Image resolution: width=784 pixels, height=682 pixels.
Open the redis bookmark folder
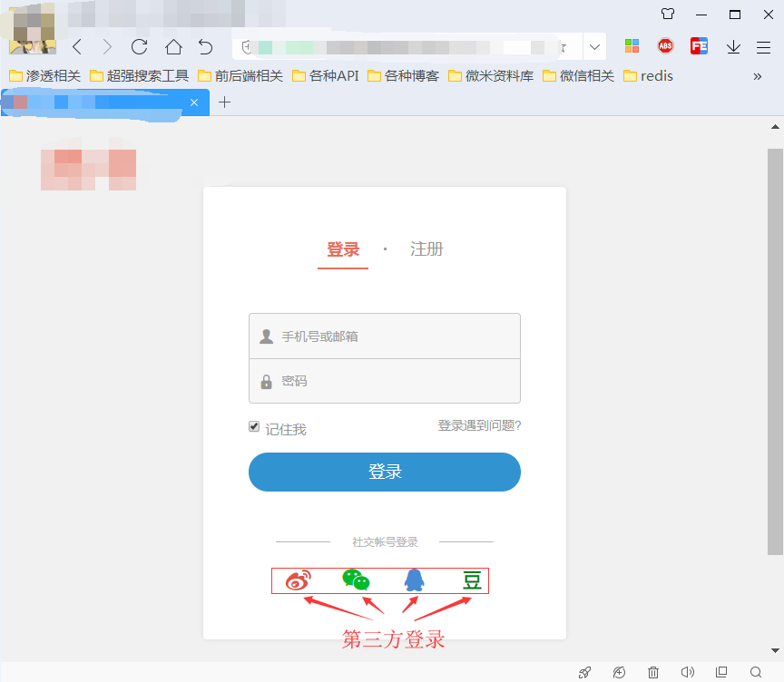tap(648, 76)
